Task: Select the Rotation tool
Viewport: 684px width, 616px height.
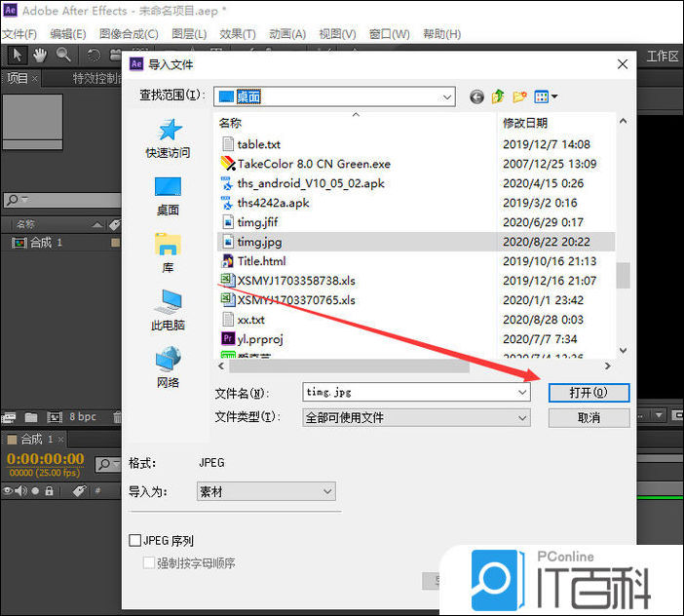Action: pyautogui.click(x=93, y=56)
